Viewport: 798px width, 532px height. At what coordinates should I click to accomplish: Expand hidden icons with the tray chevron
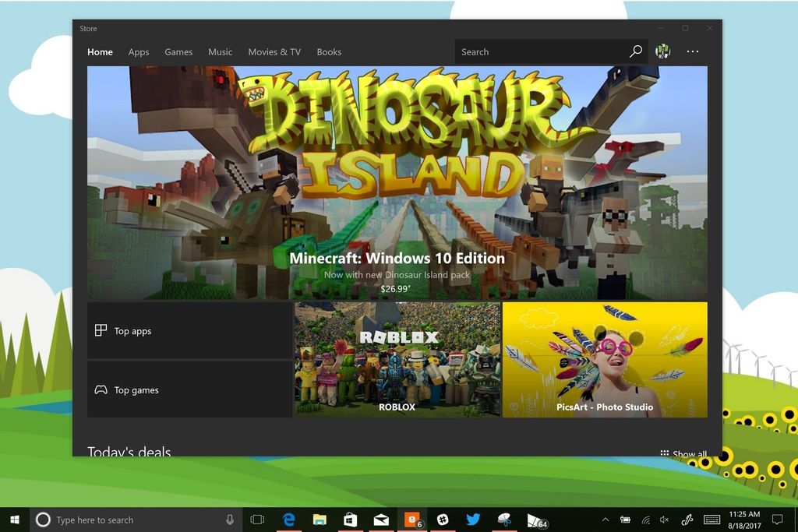click(606, 520)
